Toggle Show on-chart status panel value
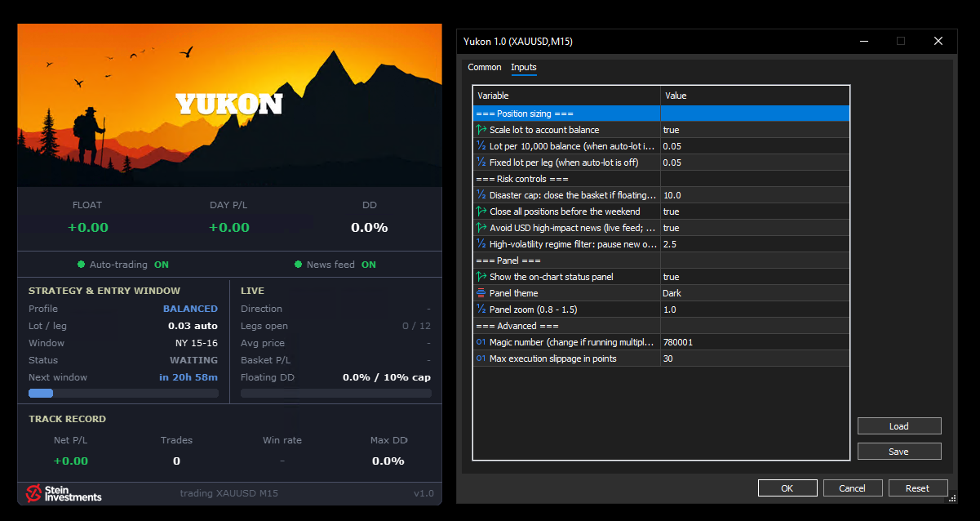980x521 pixels. click(x=755, y=277)
